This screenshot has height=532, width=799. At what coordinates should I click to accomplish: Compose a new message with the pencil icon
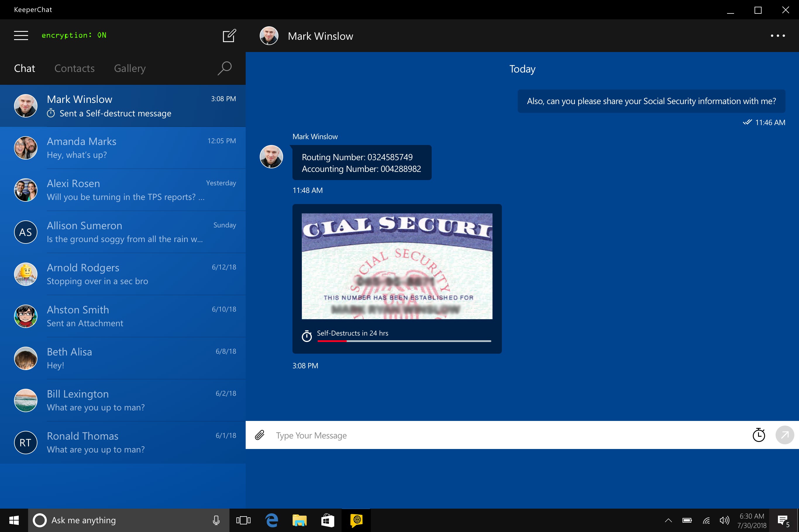pos(229,35)
